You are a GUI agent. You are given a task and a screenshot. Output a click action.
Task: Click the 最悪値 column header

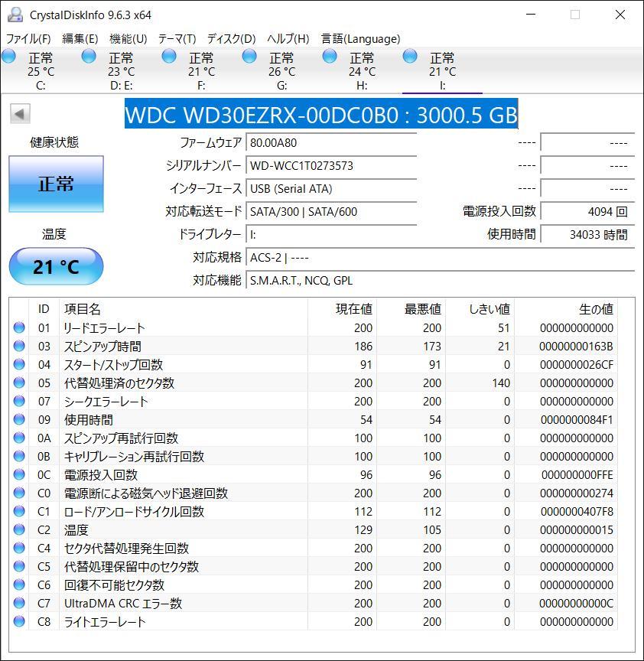pos(423,309)
